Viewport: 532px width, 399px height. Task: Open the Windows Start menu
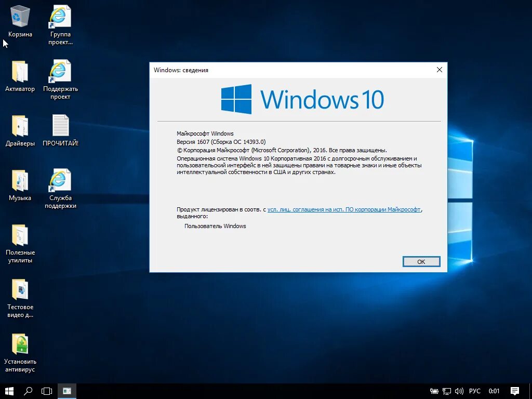(9, 391)
